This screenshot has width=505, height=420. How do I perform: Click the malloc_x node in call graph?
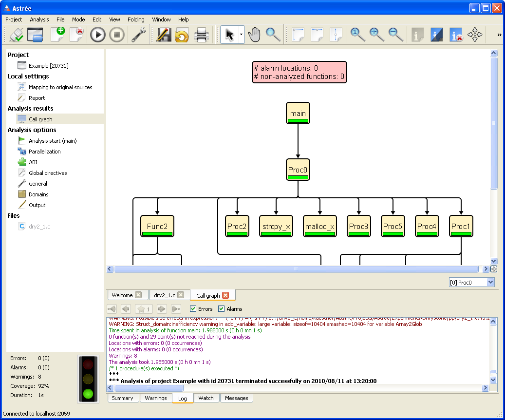pyautogui.click(x=320, y=226)
